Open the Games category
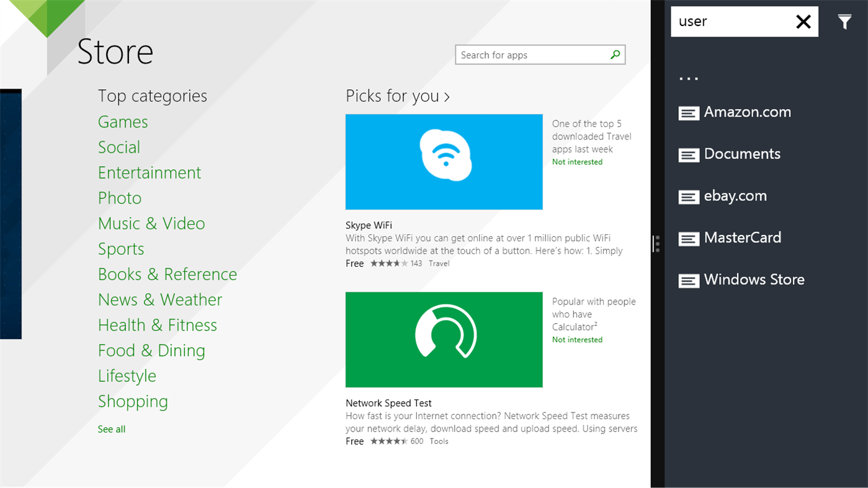Image resolution: width=868 pixels, height=488 pixels. click(123, 122)
